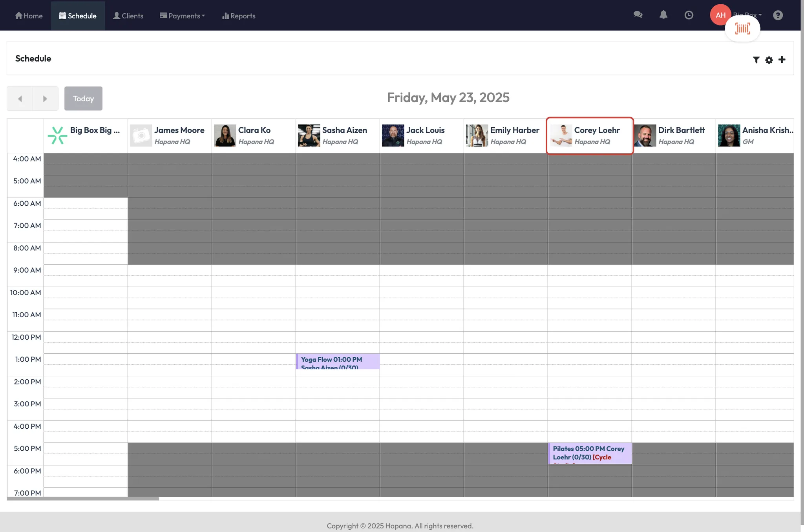Click the Today button

click(83, 99)
